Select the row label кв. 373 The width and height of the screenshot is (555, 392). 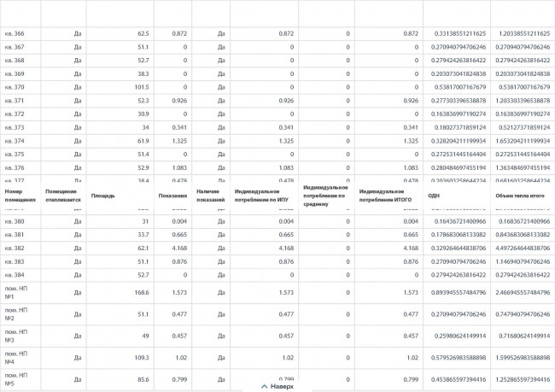[15, 127]
